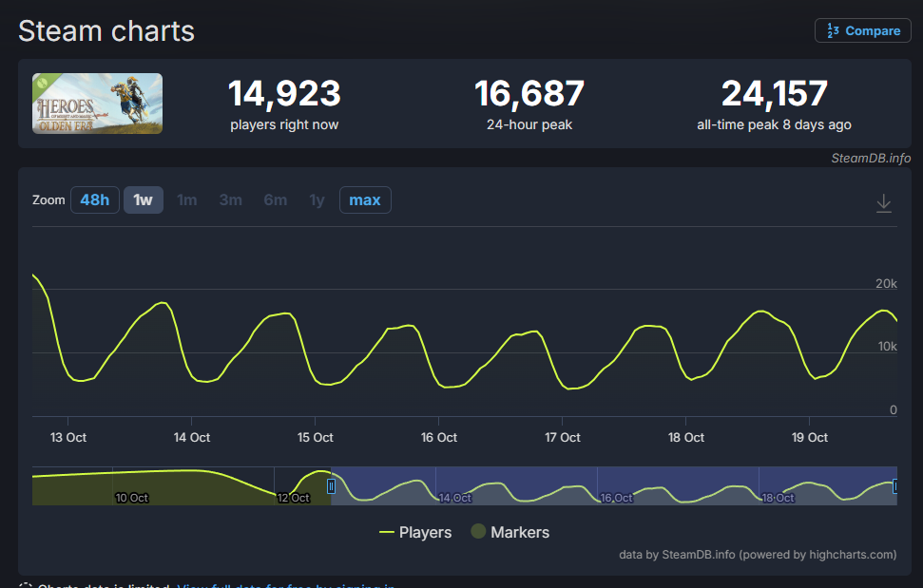
Task: Click the 10k y-axis label
Action: (887, 347)
